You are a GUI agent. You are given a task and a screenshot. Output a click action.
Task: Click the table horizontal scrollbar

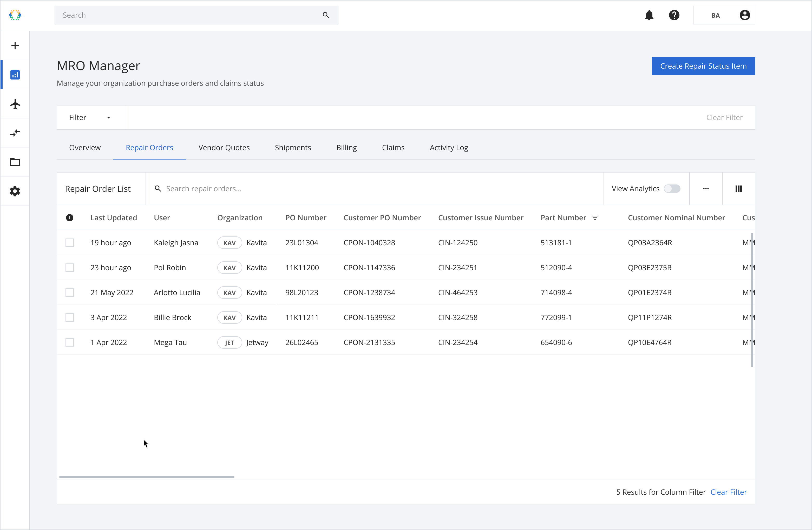pyautogui.click(x=147, y=476)
